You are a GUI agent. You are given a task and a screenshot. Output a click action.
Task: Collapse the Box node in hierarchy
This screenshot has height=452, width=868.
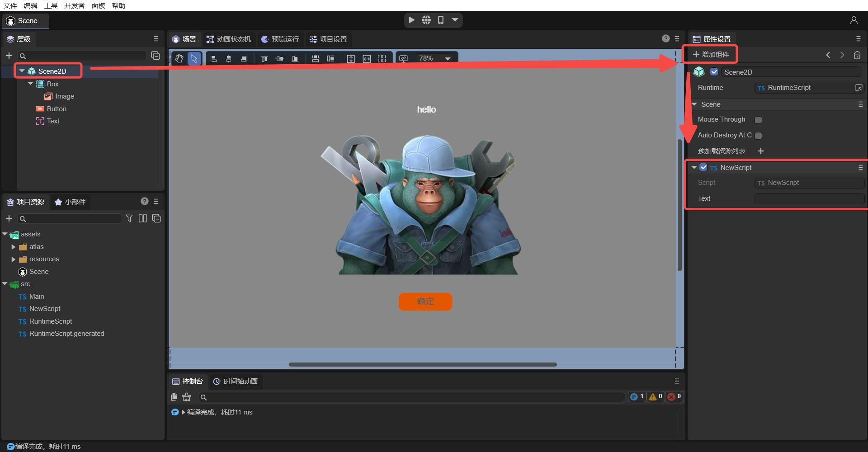click(30, 84)
